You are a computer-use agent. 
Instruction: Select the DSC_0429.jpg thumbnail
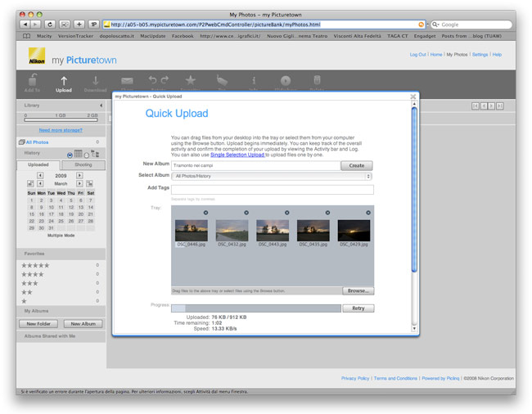click(354, 231)
